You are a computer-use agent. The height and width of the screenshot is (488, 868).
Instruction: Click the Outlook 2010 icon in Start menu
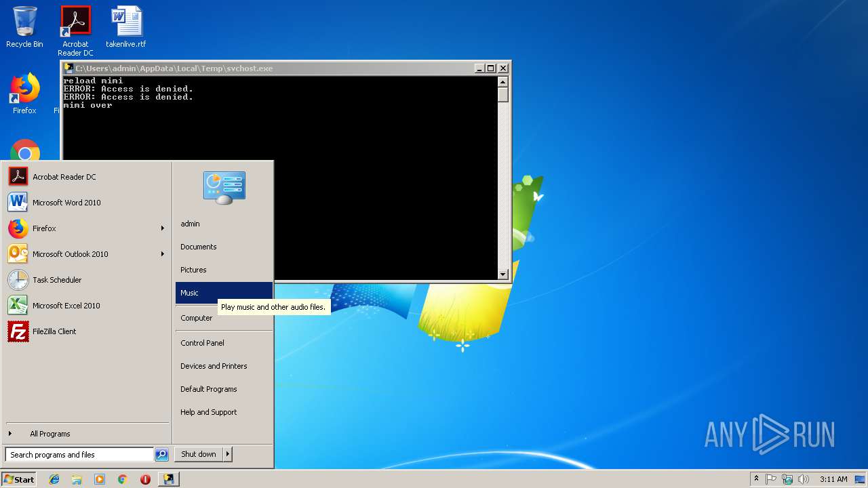point(18,254)
